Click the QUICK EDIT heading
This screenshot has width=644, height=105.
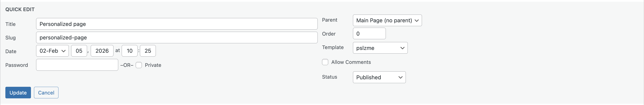pyautogui.click(x=20, y=9)
